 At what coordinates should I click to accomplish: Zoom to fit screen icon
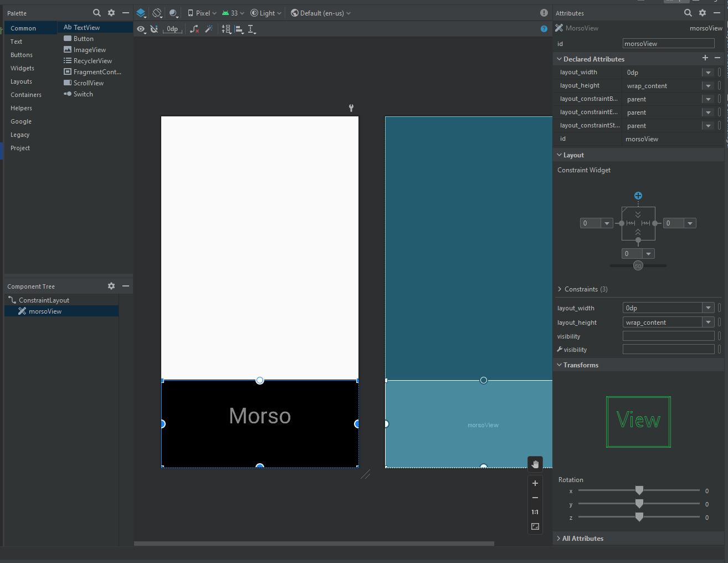pos(535,526)
